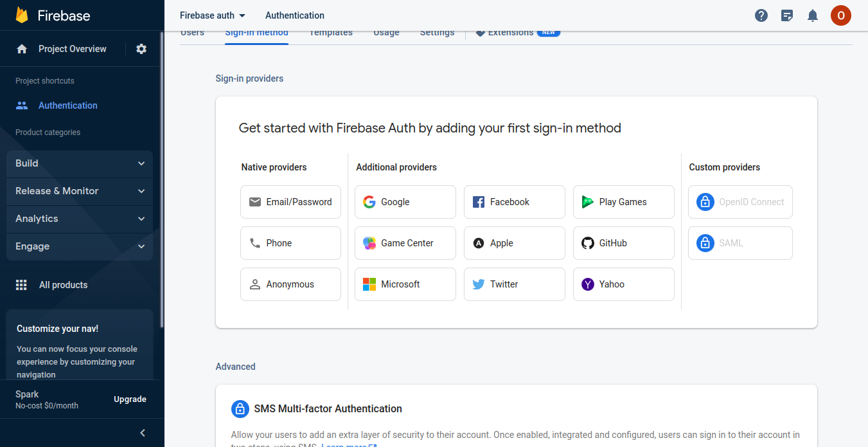Choose Play Games provider
This screenshot has width=868, height=447.
pyautogui.click(x=624, y=202)
